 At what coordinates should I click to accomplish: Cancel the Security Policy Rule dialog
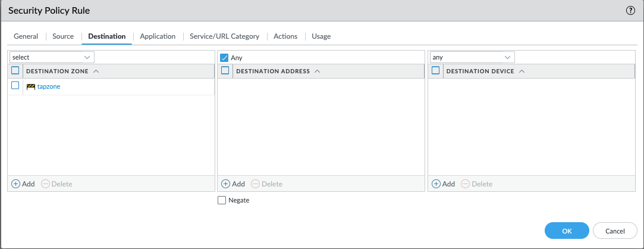[x=615, y=231]
